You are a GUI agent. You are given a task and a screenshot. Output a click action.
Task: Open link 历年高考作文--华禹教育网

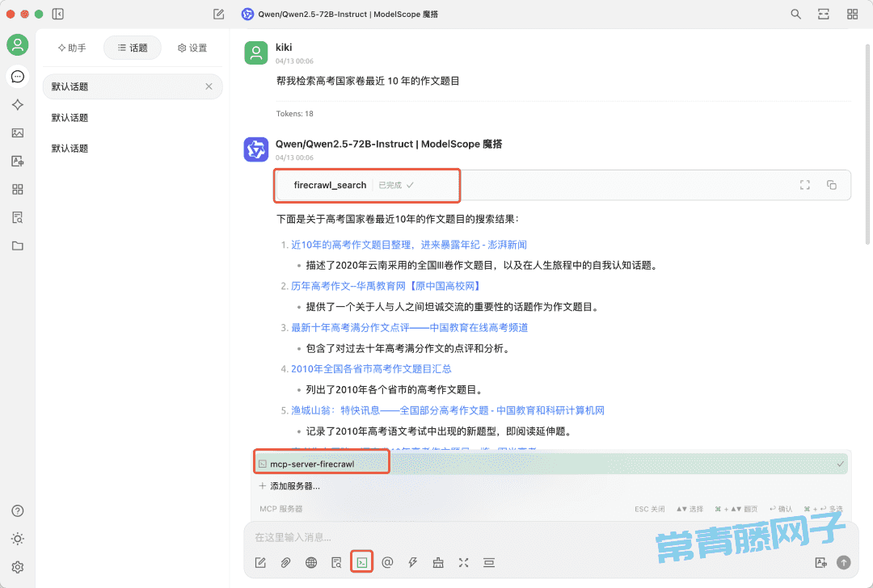(386, 286)
